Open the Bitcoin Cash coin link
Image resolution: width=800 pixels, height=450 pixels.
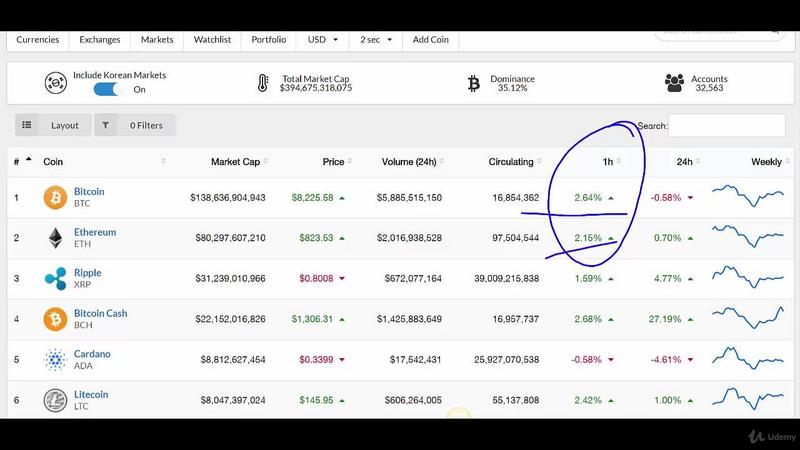[x=101, y=313]
